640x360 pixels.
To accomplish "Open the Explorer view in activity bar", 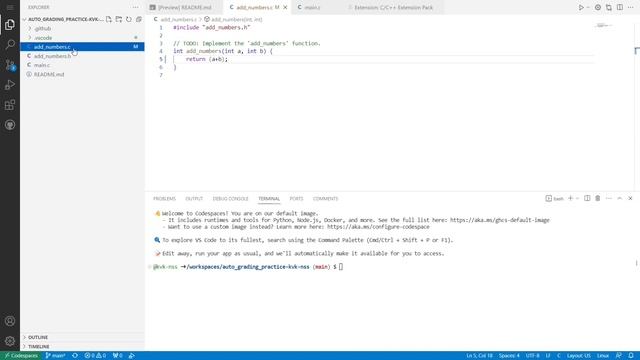I will 10,24.
